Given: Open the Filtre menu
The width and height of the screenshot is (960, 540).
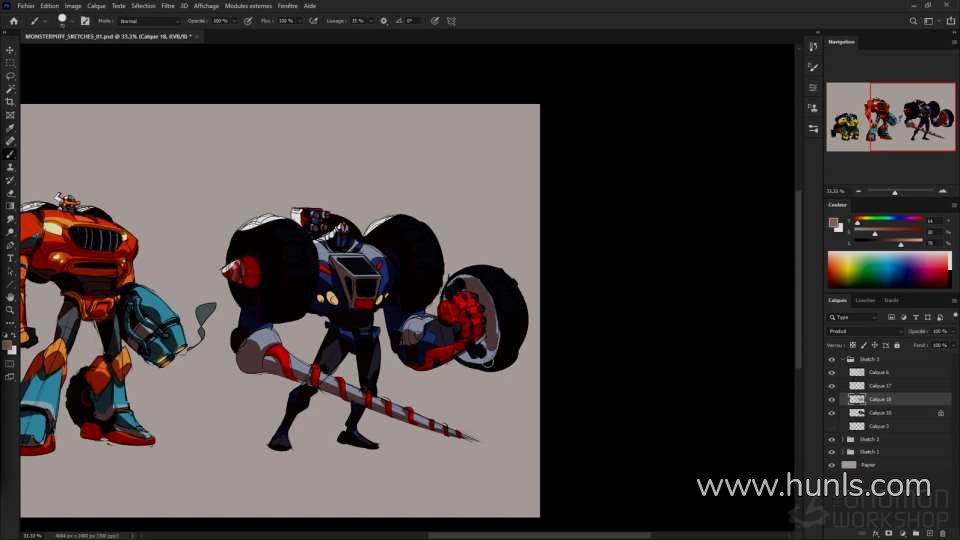Looking at the screenshot, I should (x=167, y=5).
